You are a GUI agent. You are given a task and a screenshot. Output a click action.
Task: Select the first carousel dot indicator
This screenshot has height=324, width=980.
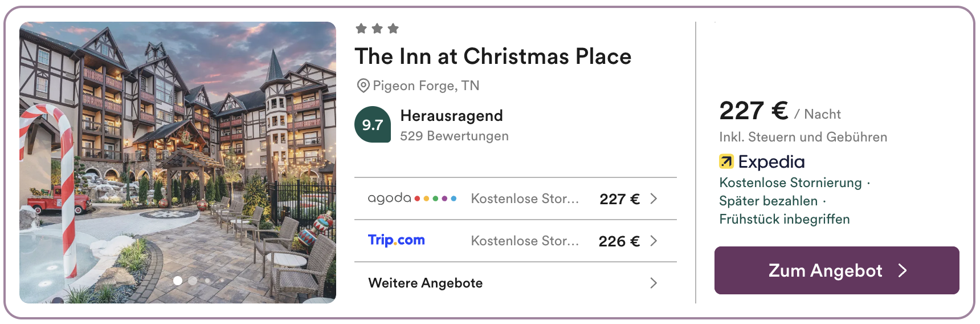click(178, 281)
